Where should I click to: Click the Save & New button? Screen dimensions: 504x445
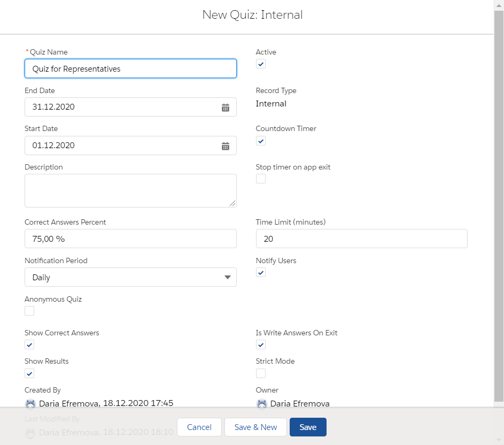255,427
